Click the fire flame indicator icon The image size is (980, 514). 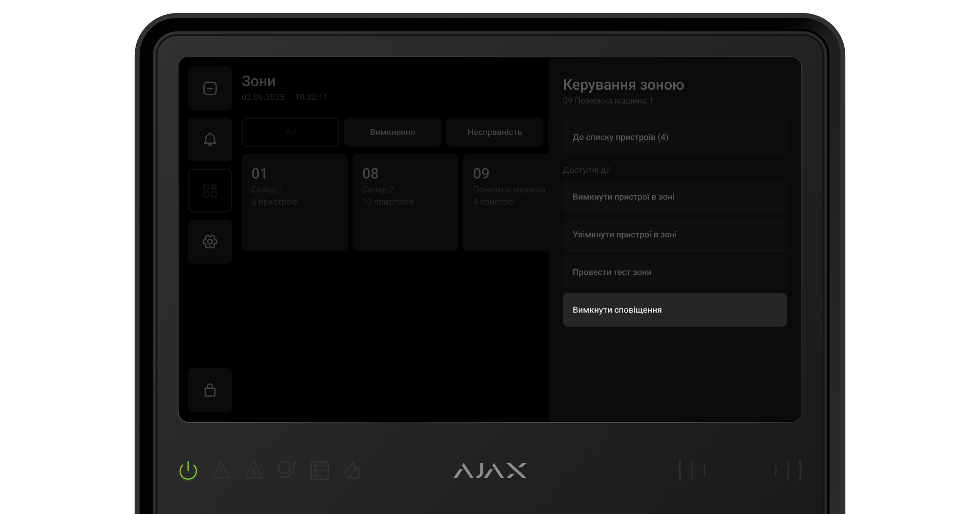pos(352,470)
